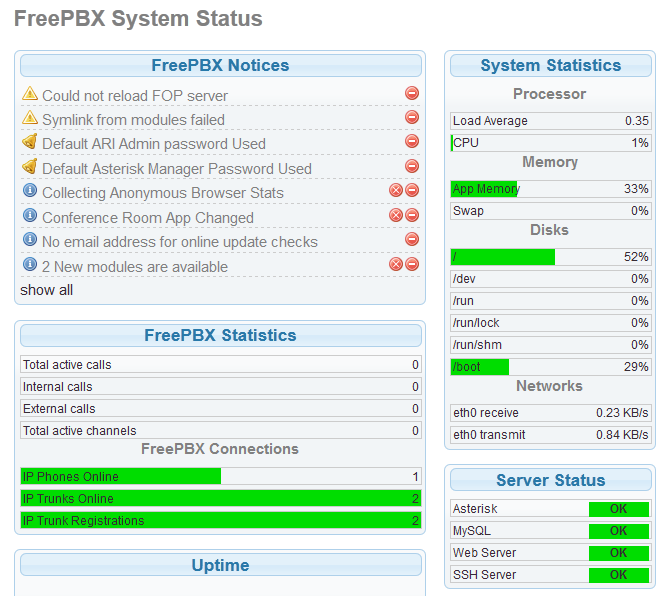Viewport: 669px width, 596px height.
Task: Click info icon beside '2 New modules are available'
Action: point(30,264)
